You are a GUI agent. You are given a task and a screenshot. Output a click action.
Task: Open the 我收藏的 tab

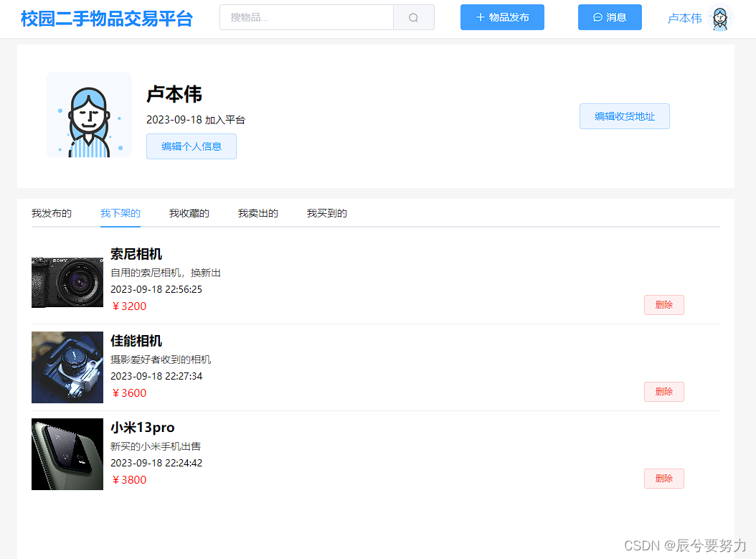(x=189, y=213)
